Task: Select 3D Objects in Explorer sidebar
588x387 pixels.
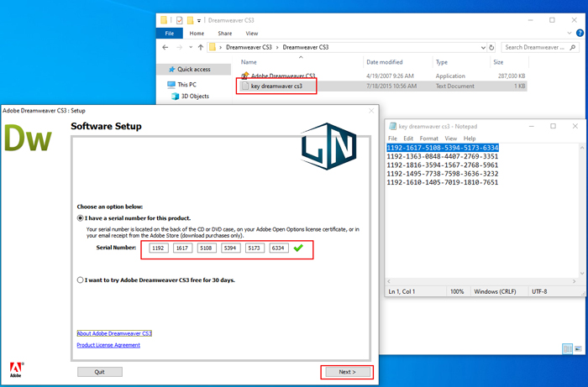Action: tap(195, 97)
